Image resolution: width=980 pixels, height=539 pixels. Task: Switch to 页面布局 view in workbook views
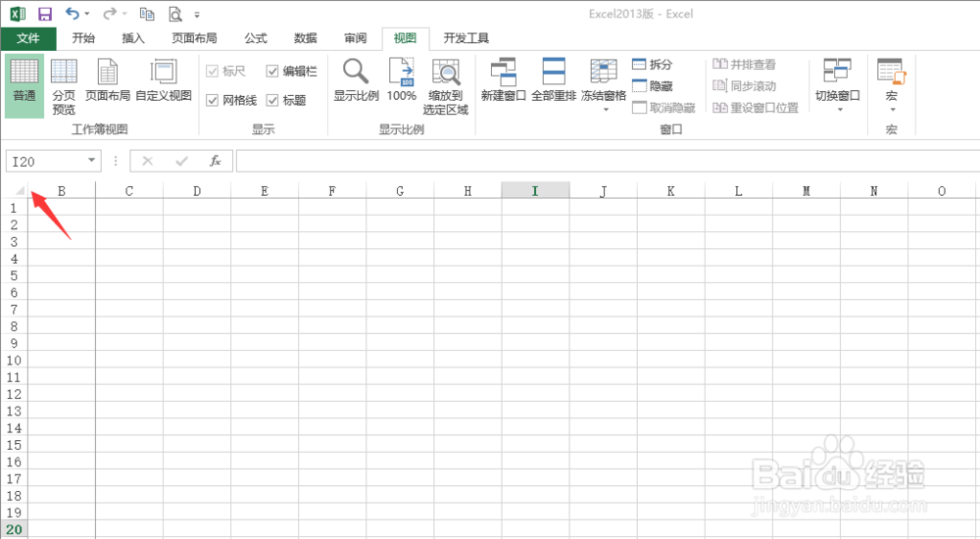tap(108, 79)
